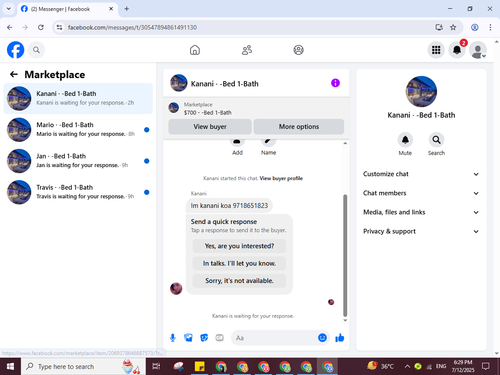
Task: Show hidden system tray icons chevron
Action: [407, 366]
